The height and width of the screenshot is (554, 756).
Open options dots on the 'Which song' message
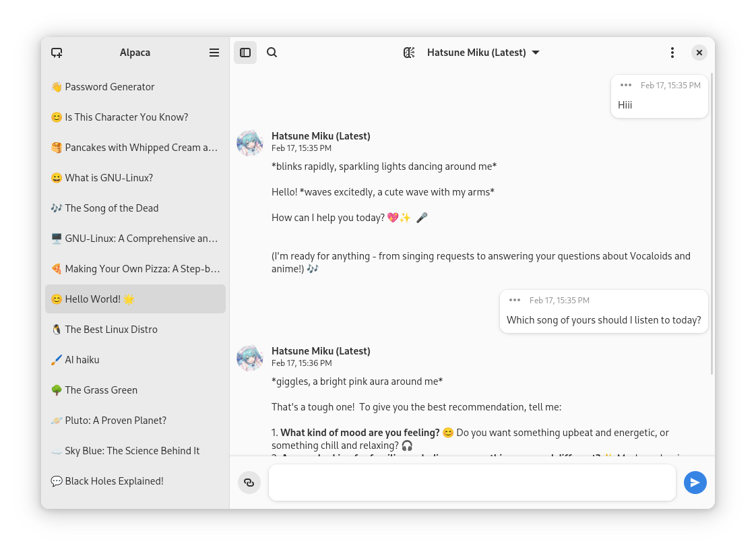click(x=515, y=301)
